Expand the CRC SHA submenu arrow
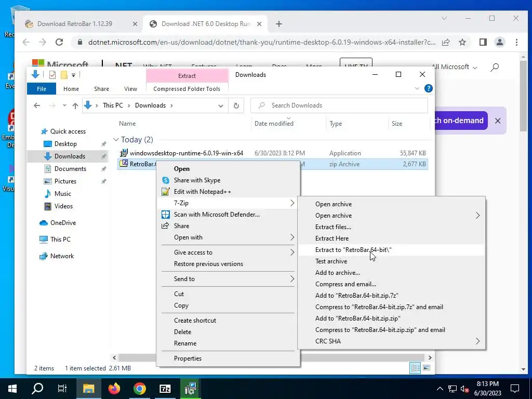The width and height of the screenshot is (532, 399). pos(478,341)
